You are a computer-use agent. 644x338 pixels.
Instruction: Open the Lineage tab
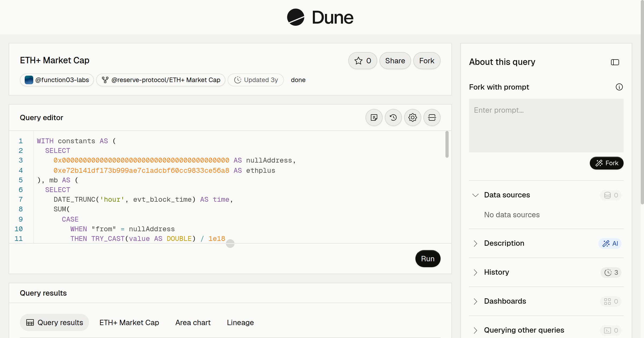point(240,322)
